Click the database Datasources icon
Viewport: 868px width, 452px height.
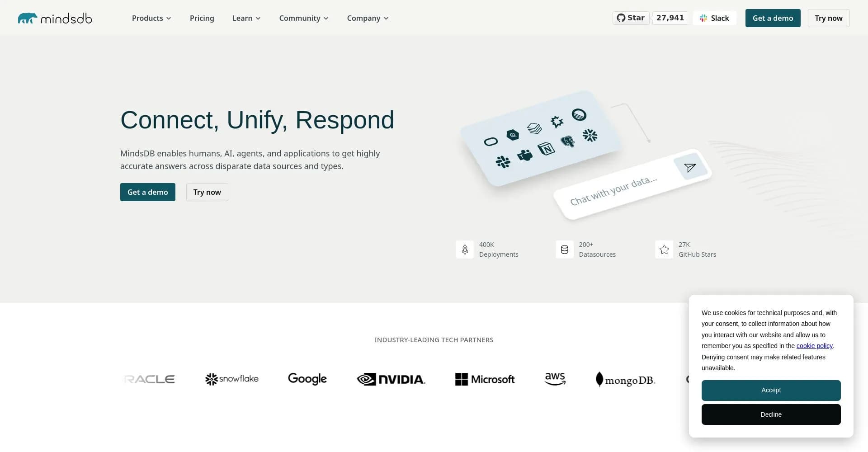(564, 250)
